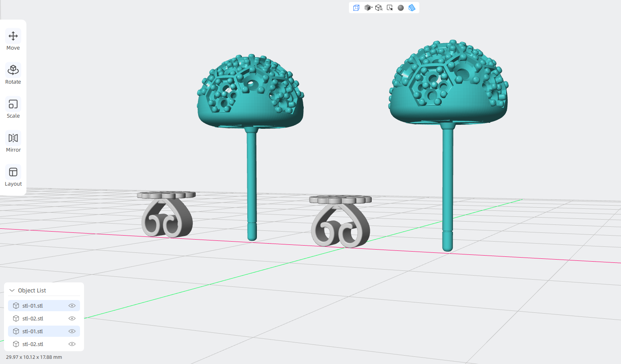The height and width of the screenshot is (364, 621).
Task: Toggle visibility of second stl-01.stl
Action: tap(72, 331)
